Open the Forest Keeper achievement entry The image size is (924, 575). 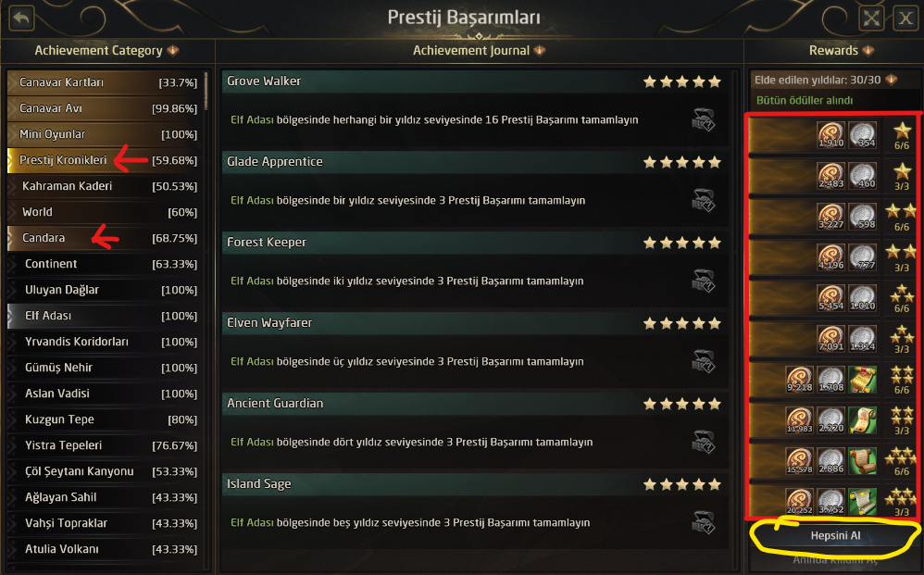tap(472, 243)
